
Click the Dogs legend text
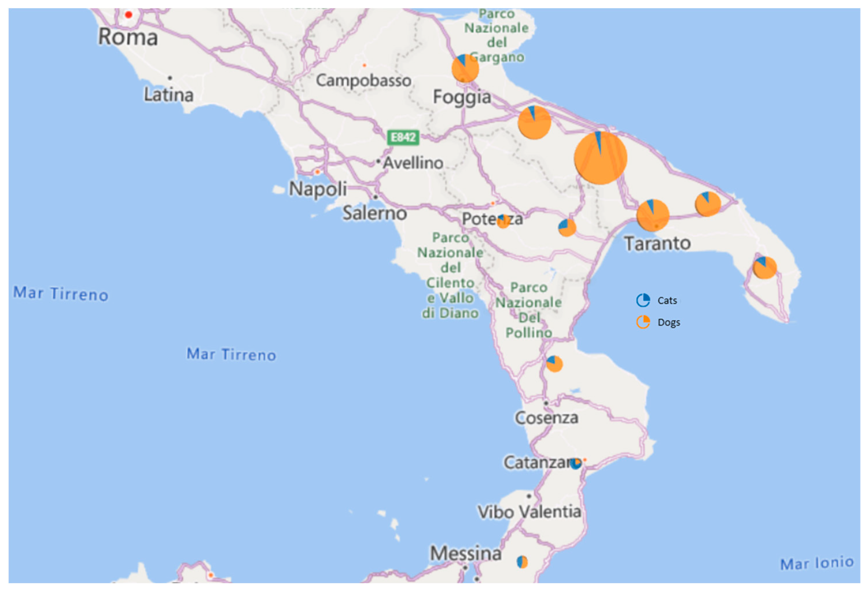coord(669,322)
